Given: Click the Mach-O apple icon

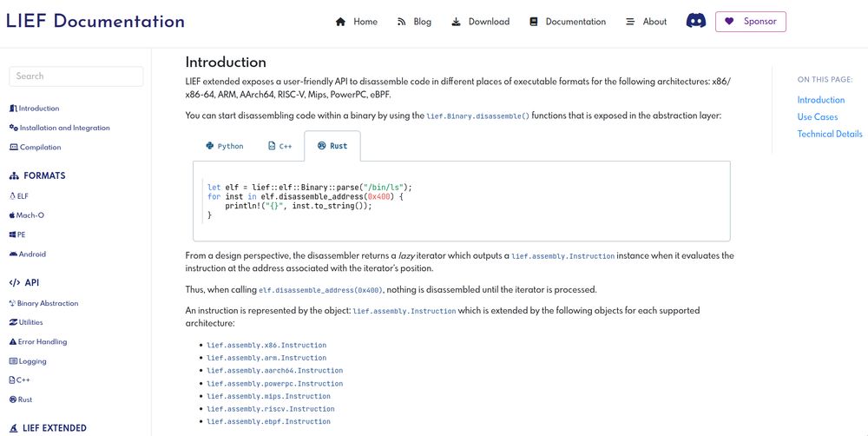Looking at the screenshot, I should tap(12, 215).
